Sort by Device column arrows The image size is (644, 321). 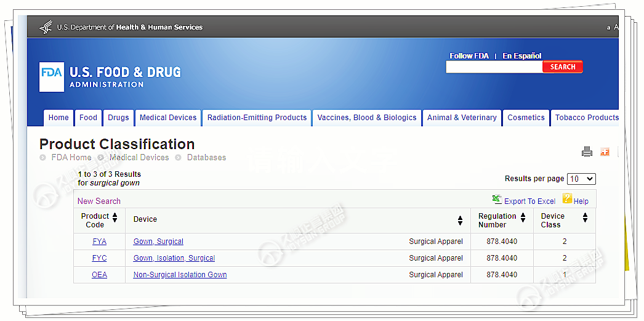pos(460,221)
